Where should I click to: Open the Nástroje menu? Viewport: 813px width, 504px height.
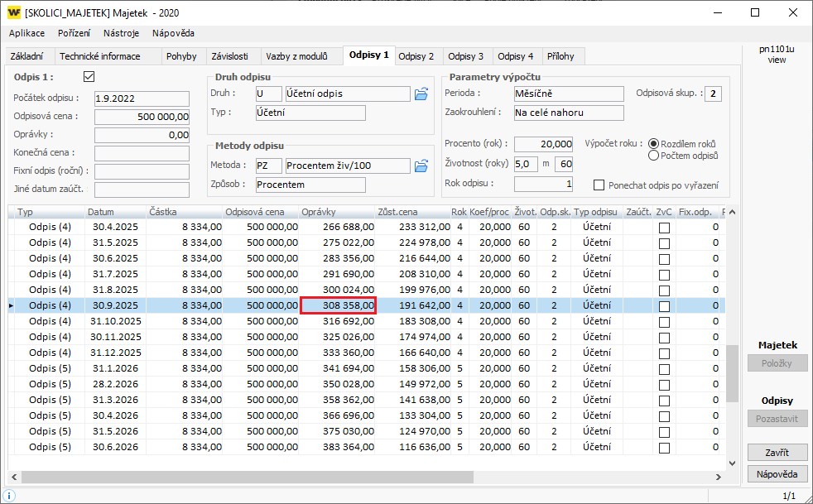point(121,33)
